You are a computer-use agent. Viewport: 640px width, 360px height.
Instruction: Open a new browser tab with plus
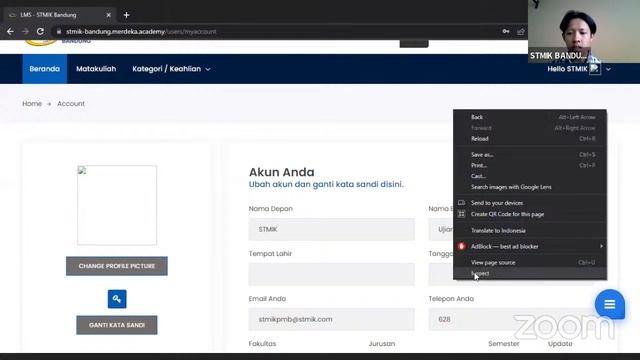click(x=127, y=15)
